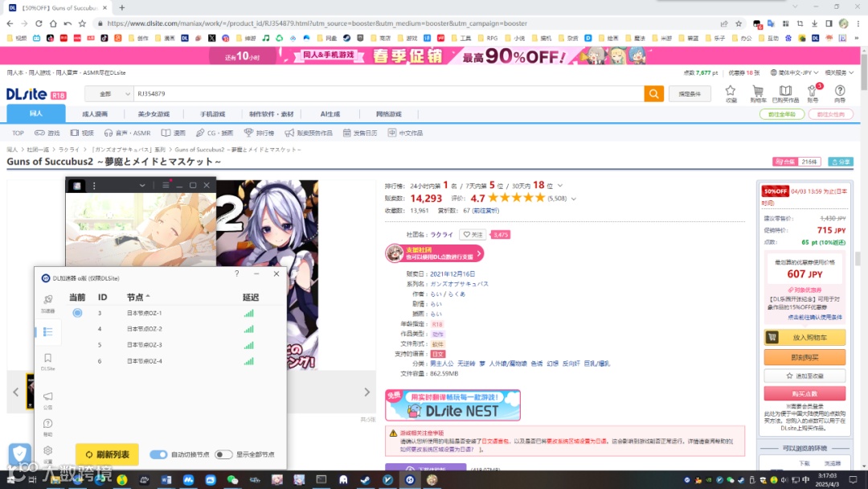
Task: Open WeChat from the taskbar
Action: coord(232,479)
